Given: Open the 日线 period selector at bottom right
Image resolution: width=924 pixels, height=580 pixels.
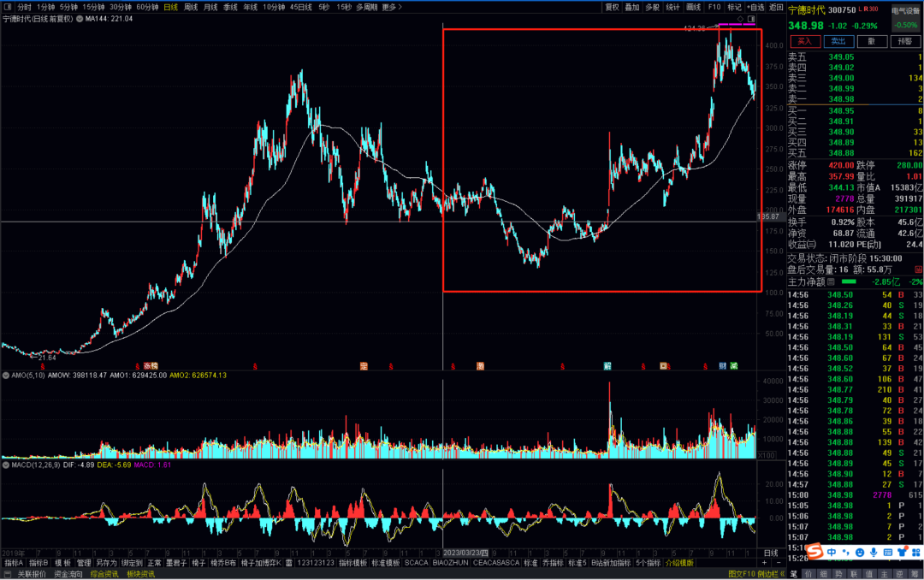Looking at the screenshot, I should (770, 553).
